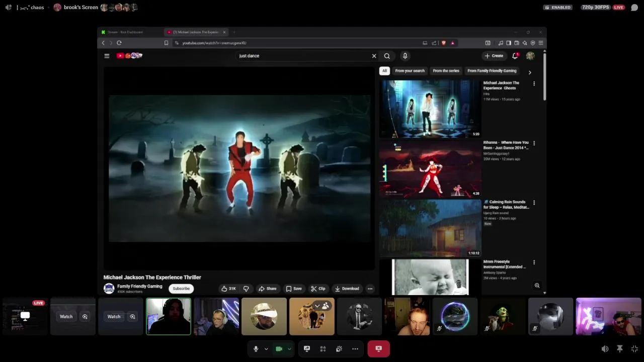Image resolution: width=644 pixels, height=362 pixels.
Task: Bookmark this page in address bar
Action: point(167,43)
